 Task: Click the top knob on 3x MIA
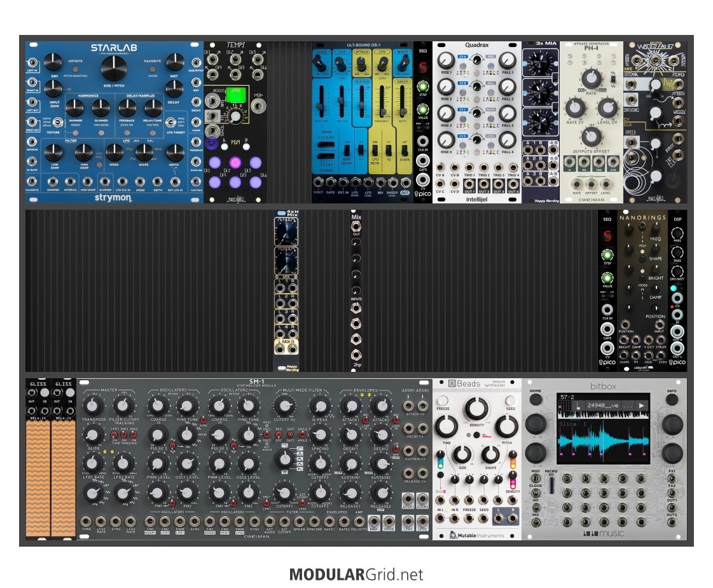539,62
